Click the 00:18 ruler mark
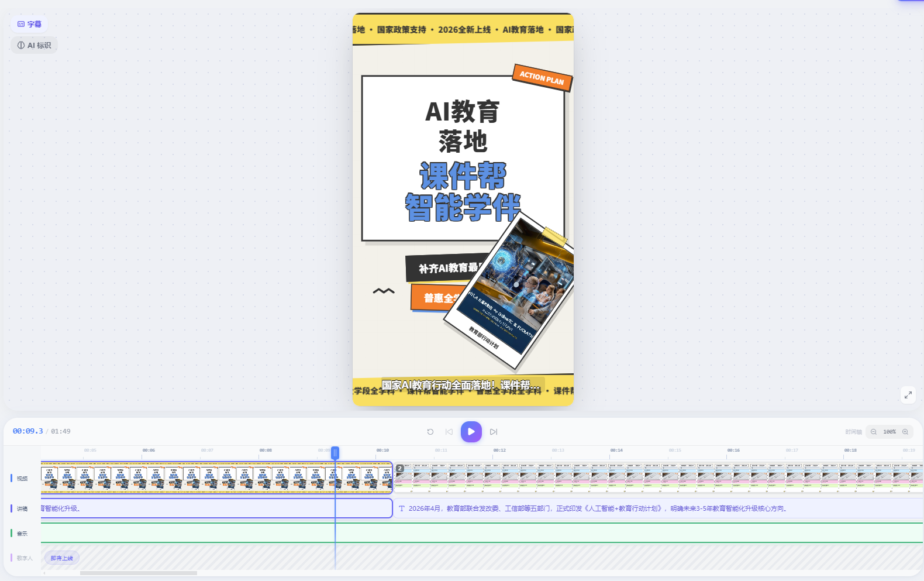924x581 pixels. (850, 451)
